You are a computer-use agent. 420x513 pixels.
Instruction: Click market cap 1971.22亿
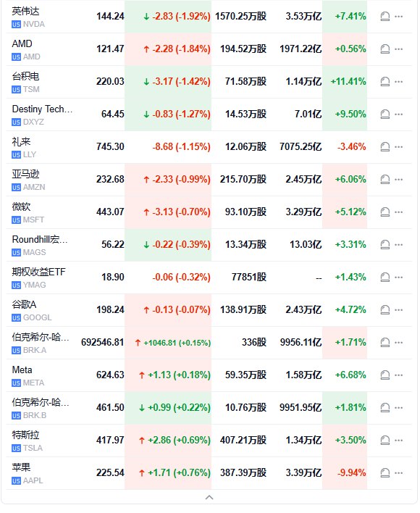(301, 49)
